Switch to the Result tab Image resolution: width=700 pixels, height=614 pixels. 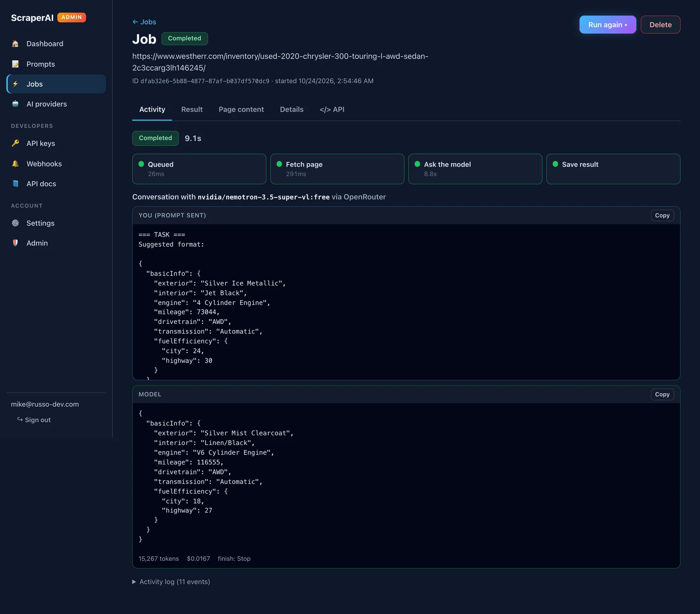point(192,110)
